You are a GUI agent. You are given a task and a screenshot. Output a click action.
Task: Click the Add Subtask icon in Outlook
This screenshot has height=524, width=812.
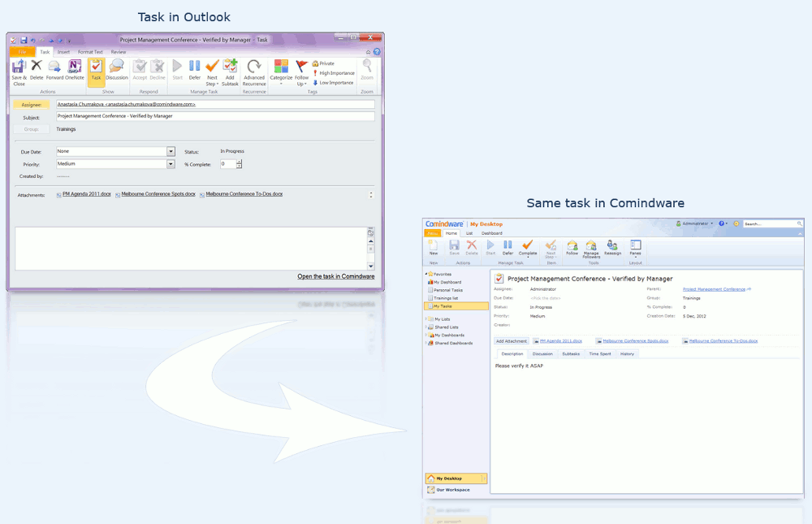(x=230, y=72)
